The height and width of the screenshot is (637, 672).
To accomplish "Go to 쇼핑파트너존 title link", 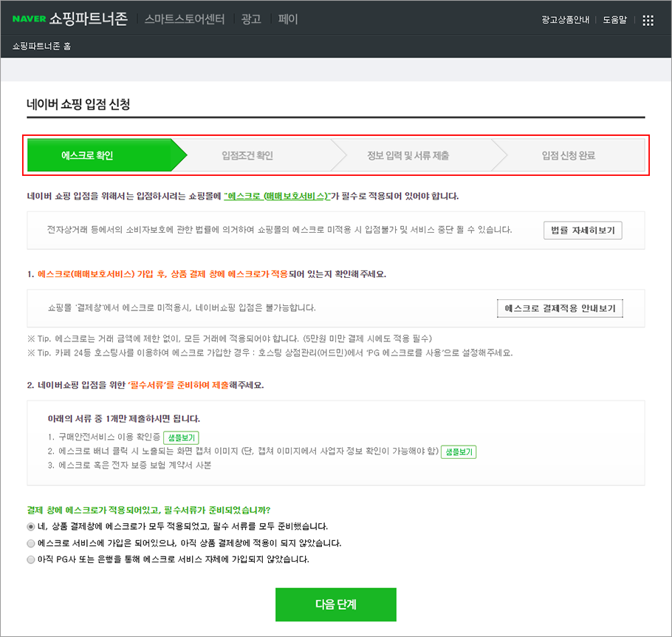I will pos(89,19).
